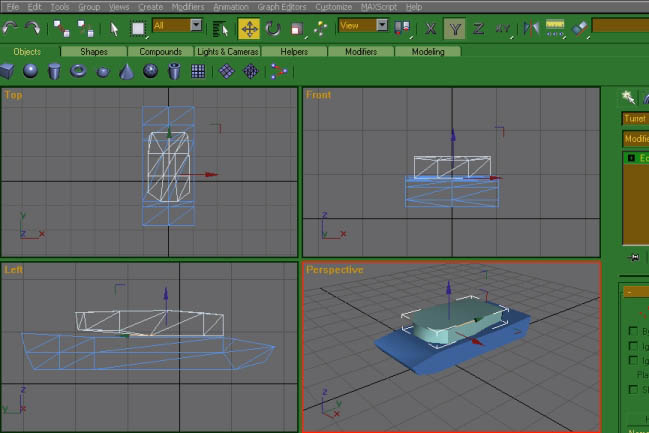The width and height of the screenshot is (649, 433).
Task: Restrict transform to the Y axis
Action: click(455, 27)
